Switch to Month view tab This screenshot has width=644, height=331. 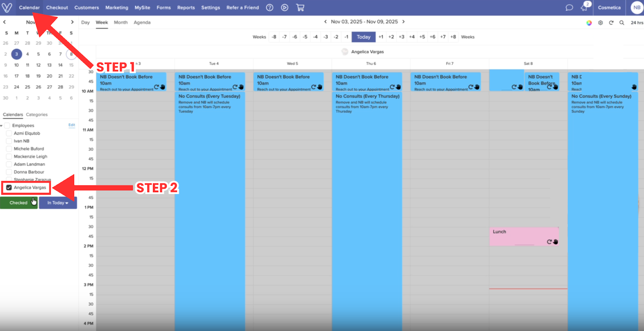click(121, 23)
